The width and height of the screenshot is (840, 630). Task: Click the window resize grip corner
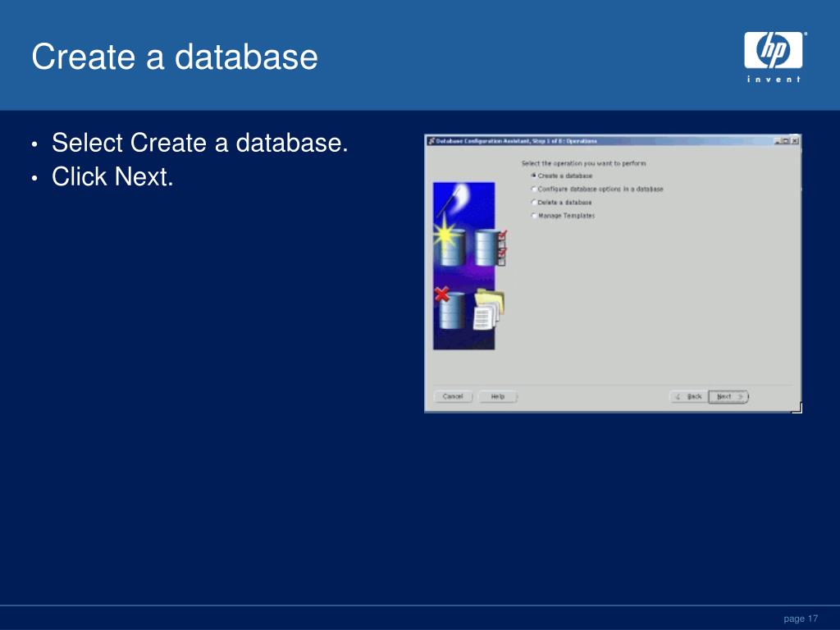click(x=797, y=409)
